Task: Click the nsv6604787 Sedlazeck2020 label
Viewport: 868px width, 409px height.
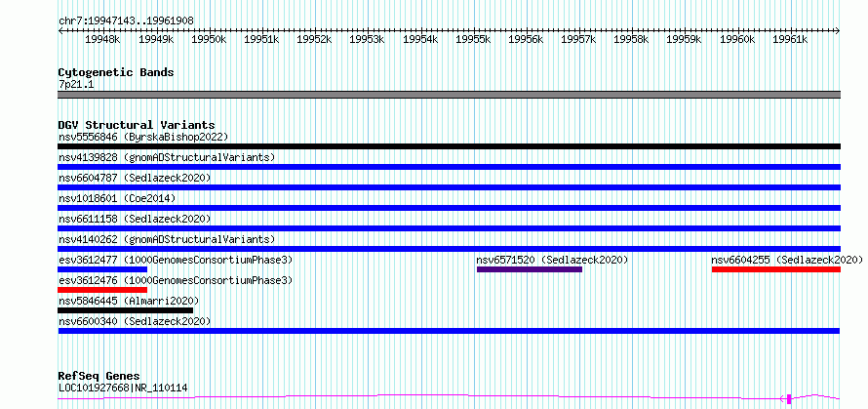Action: click(x=135, y=178)
